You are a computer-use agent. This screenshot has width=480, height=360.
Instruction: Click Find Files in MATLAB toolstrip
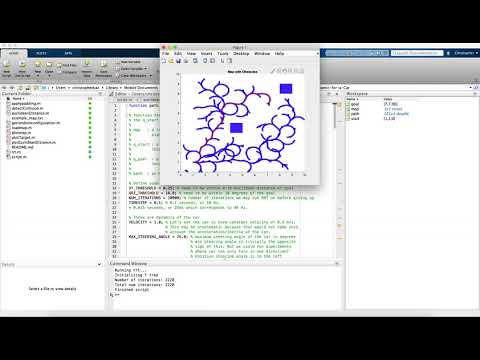tap(66, 65)
